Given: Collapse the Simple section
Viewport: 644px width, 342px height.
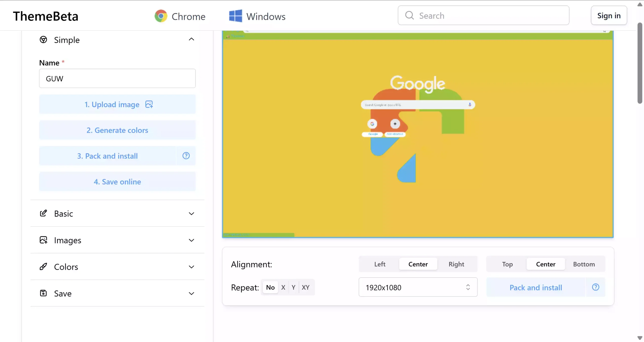Looking at the screenshot, I should (x=191, y=39).
